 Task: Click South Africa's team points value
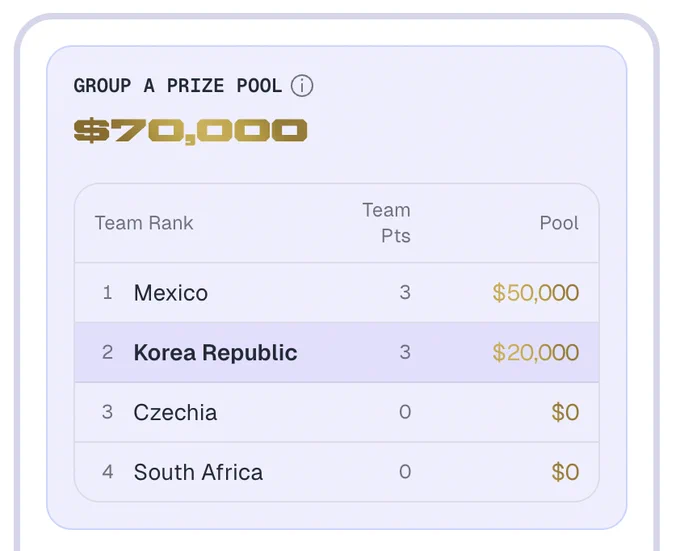(x=405, y=472)
